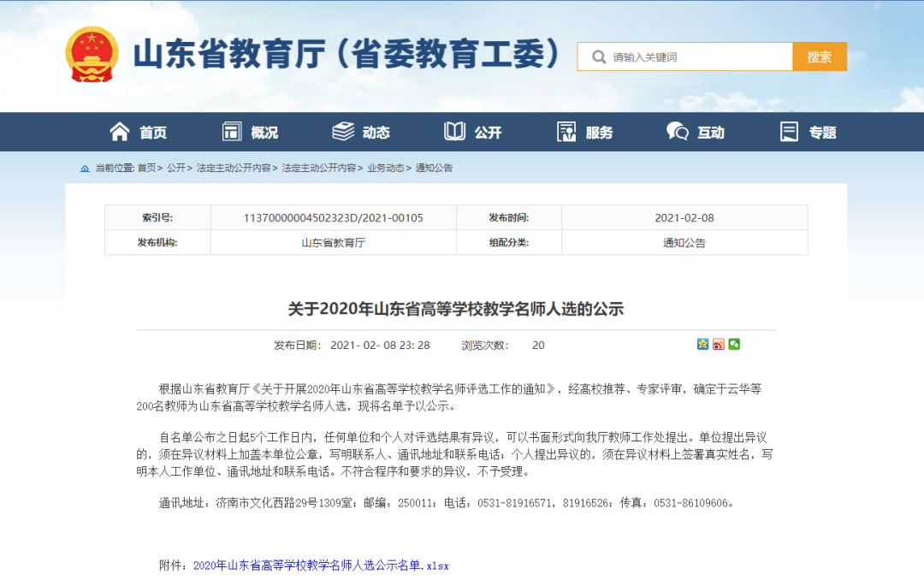Click the index number 11370000004502323D/2021-00105
924x580 pixels.
click(x=334, y=218)
